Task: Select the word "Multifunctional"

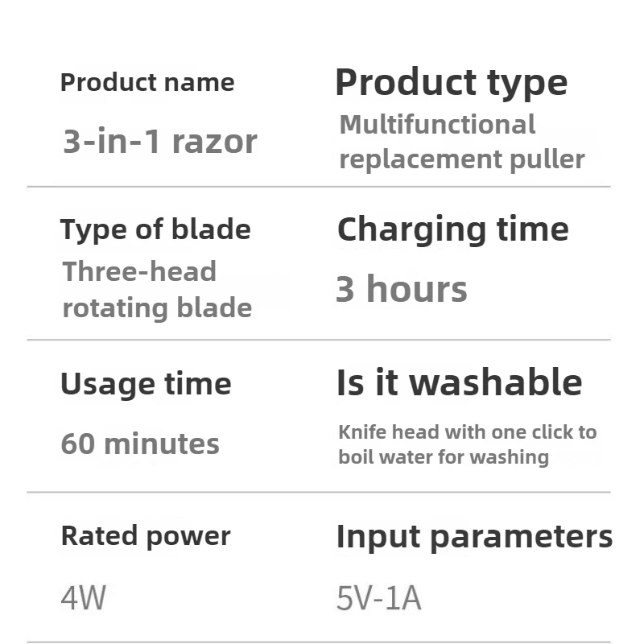Action: 437,125
